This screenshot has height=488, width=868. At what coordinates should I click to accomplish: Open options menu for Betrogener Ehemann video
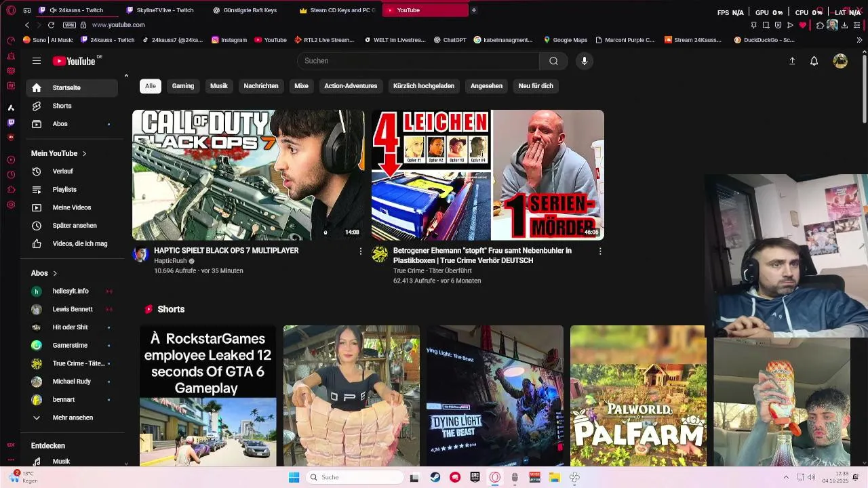[x=600, y=251]
